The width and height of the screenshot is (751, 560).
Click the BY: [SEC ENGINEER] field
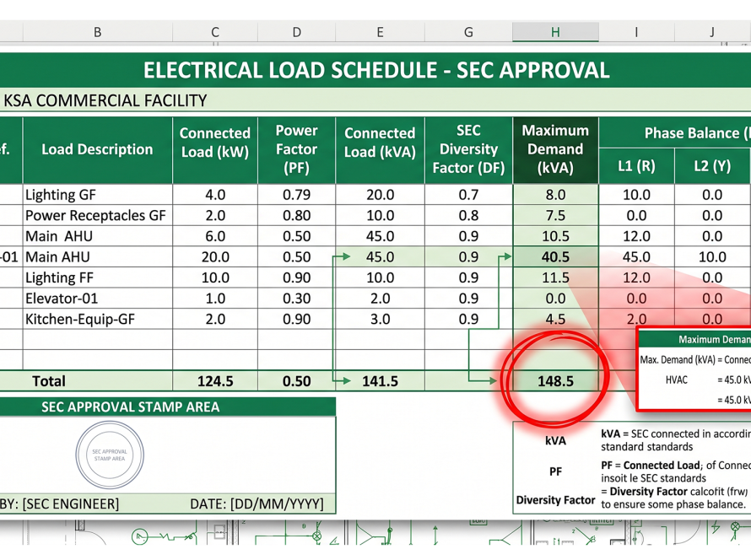coord(59,504)
